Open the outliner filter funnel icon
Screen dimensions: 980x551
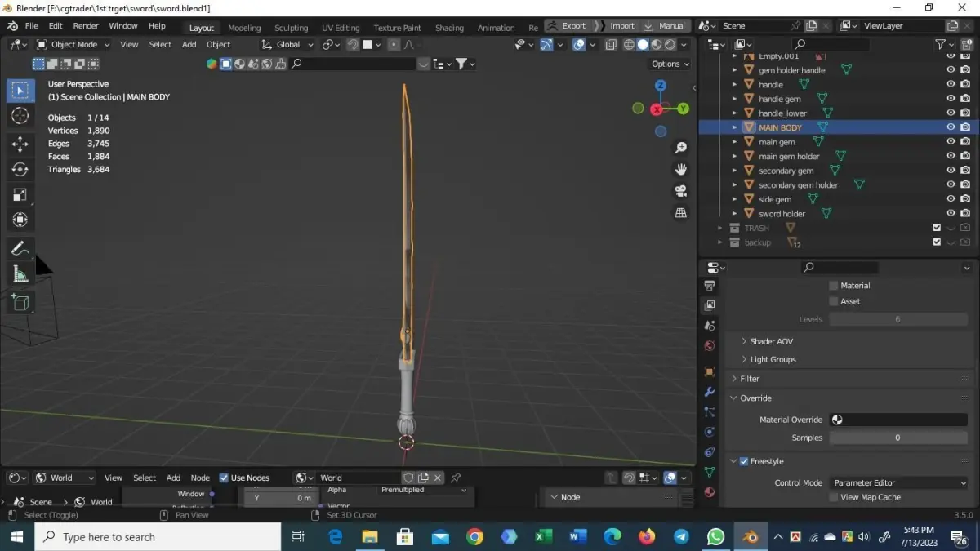click(941, 44)
